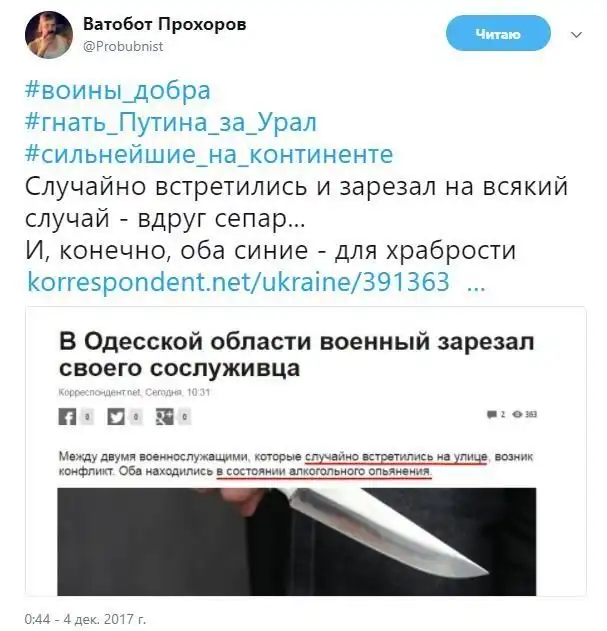
Task: Click the Facebook share counter
Action: [x=88, y=417]
